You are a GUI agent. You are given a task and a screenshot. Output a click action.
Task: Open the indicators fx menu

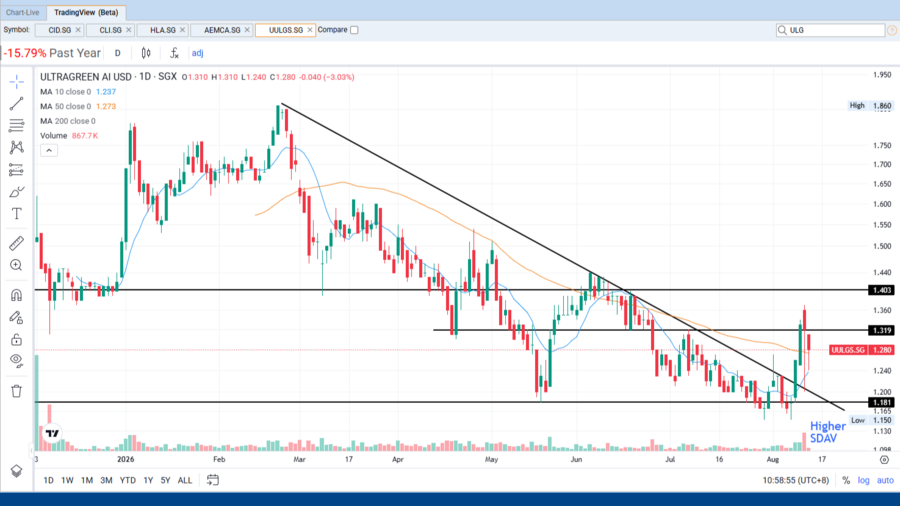click(174, 53)
